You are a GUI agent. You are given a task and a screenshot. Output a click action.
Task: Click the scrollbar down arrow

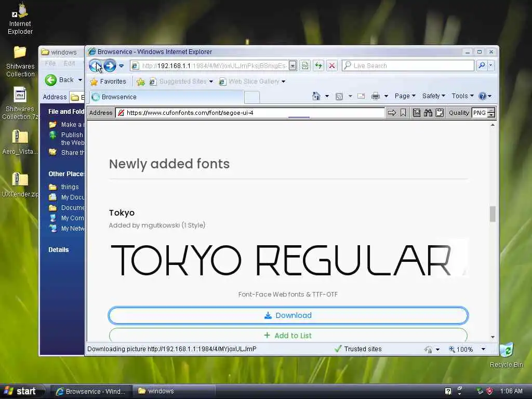pyautogui.click(x=493, y=337)
